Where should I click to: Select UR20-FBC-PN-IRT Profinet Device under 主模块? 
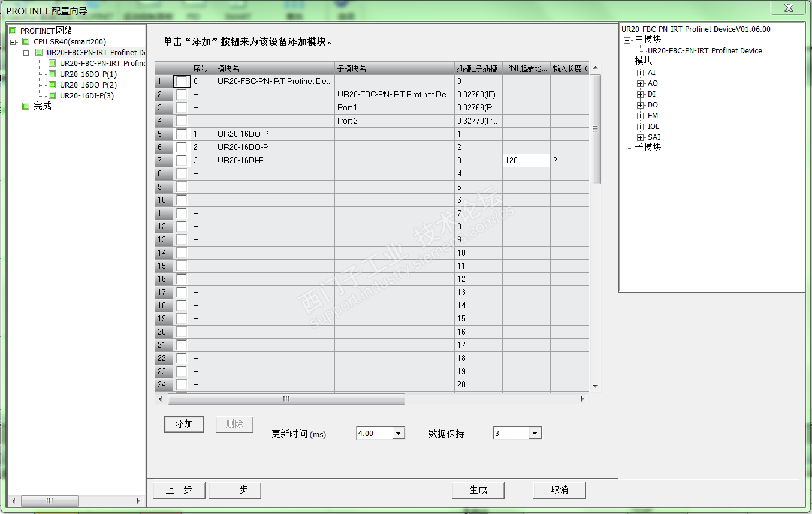click(705, 51)
